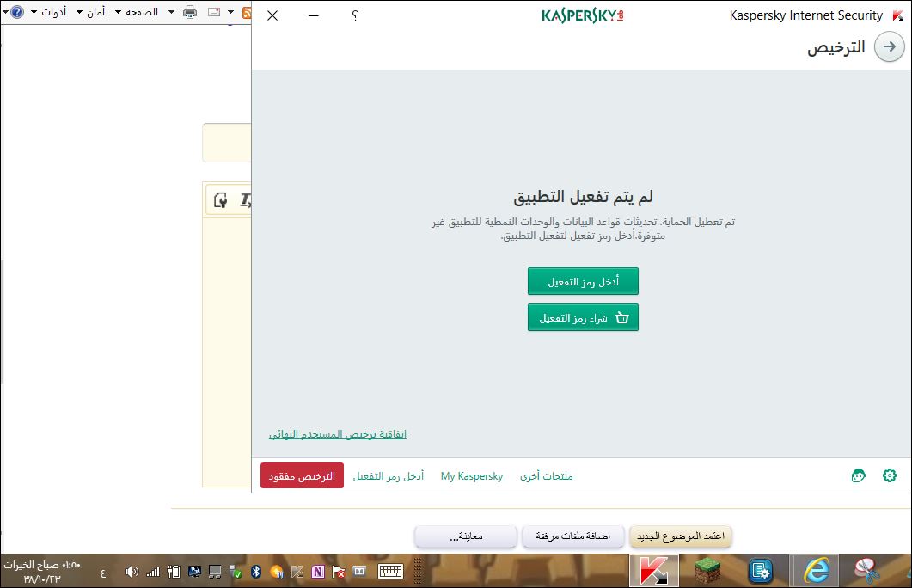Click the back arrow next to الترخيص
Screen dimensions: 912x588
click(890, 47)
